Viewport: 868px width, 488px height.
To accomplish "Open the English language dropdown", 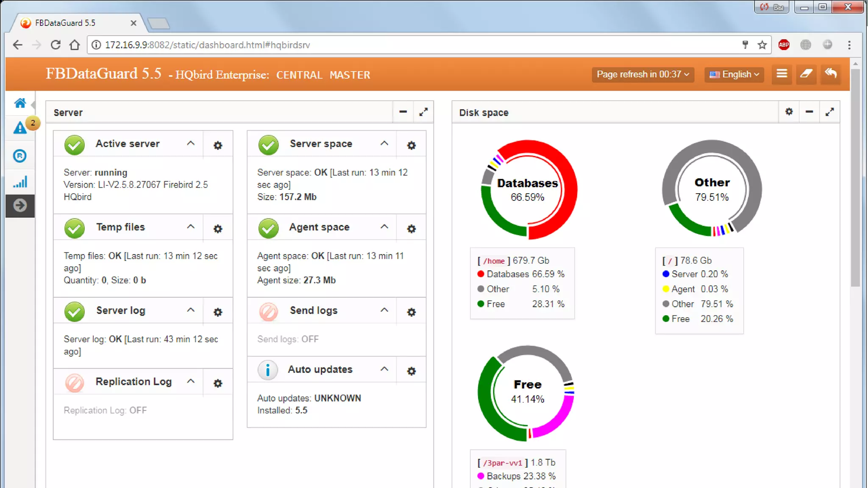I will (x=734, y=75).
